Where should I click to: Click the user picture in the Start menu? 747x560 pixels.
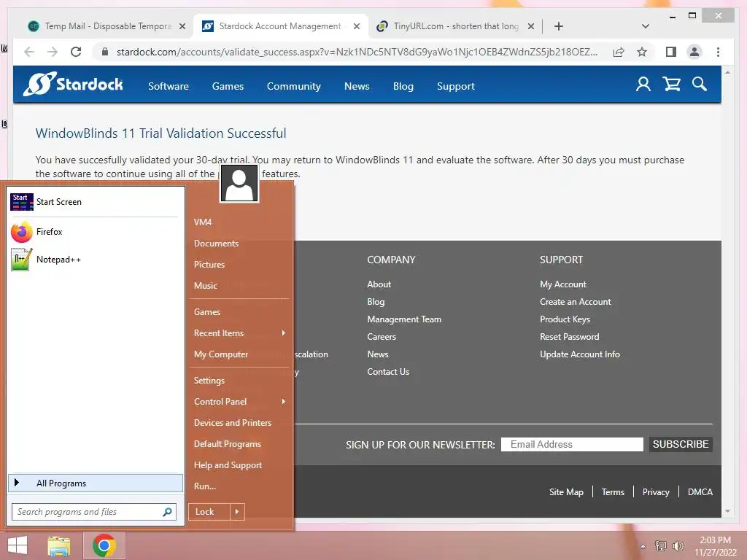click(x=239, y=184)
